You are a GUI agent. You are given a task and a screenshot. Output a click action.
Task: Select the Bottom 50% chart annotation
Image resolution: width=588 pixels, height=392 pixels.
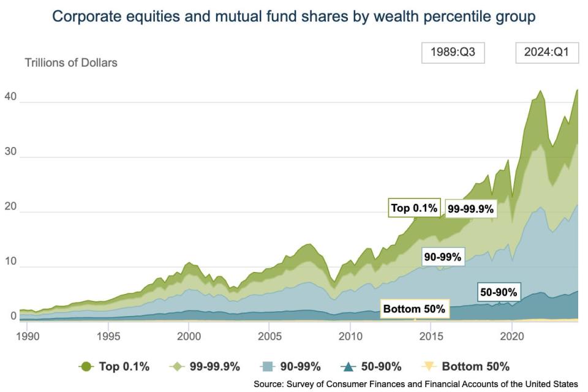point(414,309)
